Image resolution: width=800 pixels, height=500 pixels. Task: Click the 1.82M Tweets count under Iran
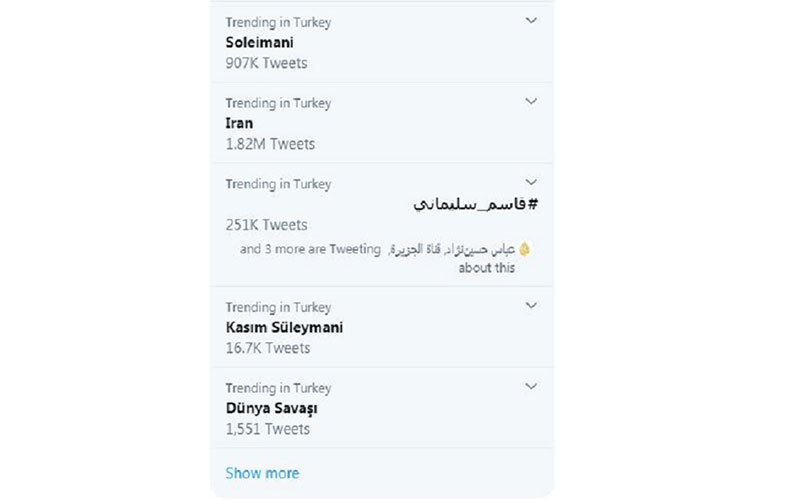[270, 144]
